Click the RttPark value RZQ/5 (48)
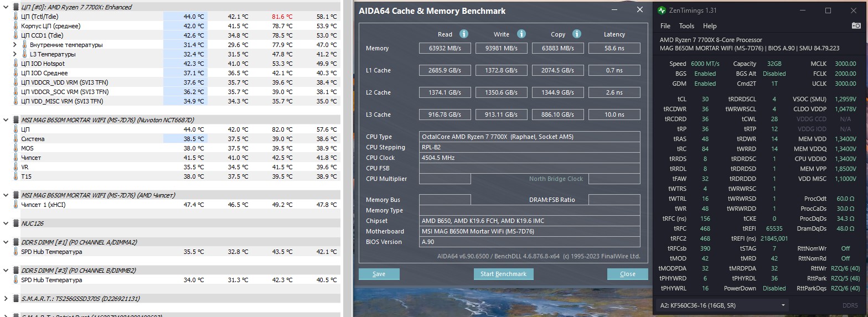 (845, 278)
